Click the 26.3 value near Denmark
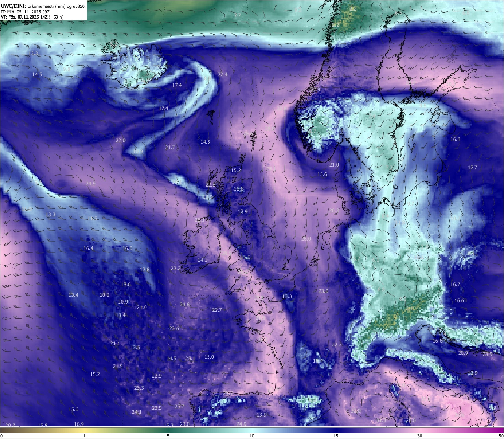504x439 pixels. (334, 210)
